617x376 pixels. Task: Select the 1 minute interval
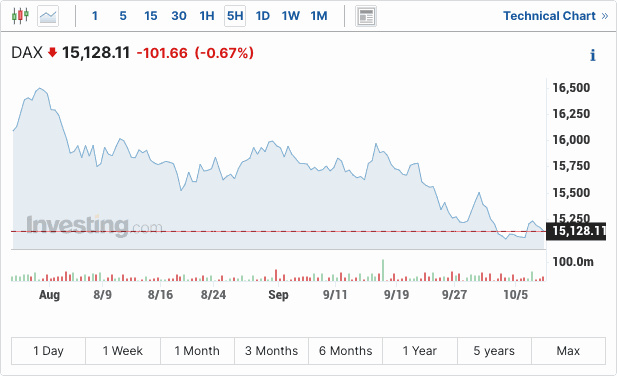coord(95,16)
